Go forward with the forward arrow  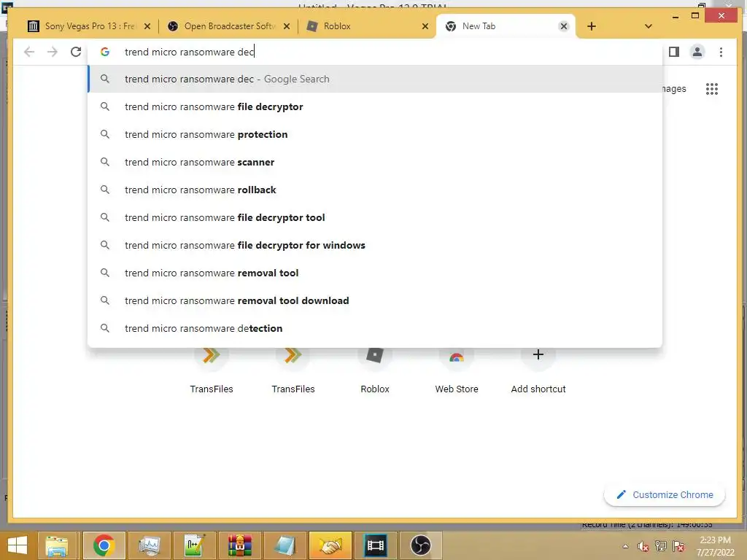click(53, 52)
